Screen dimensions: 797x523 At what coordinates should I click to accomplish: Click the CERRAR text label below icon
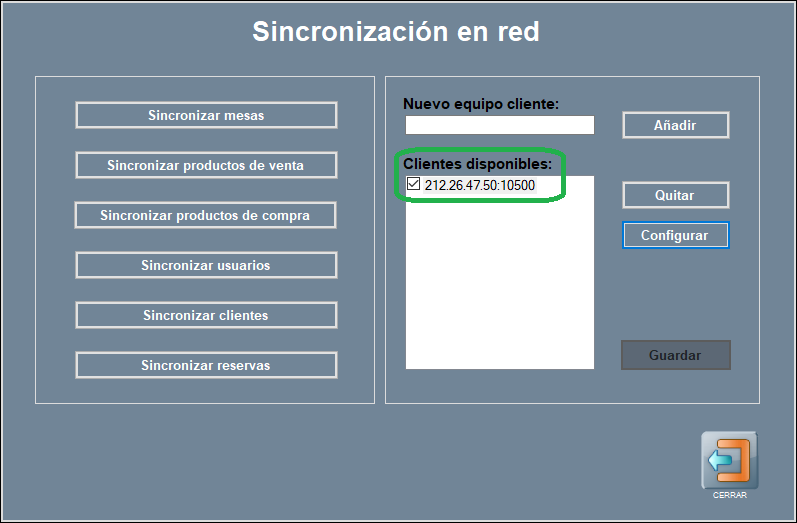point(729,495)
